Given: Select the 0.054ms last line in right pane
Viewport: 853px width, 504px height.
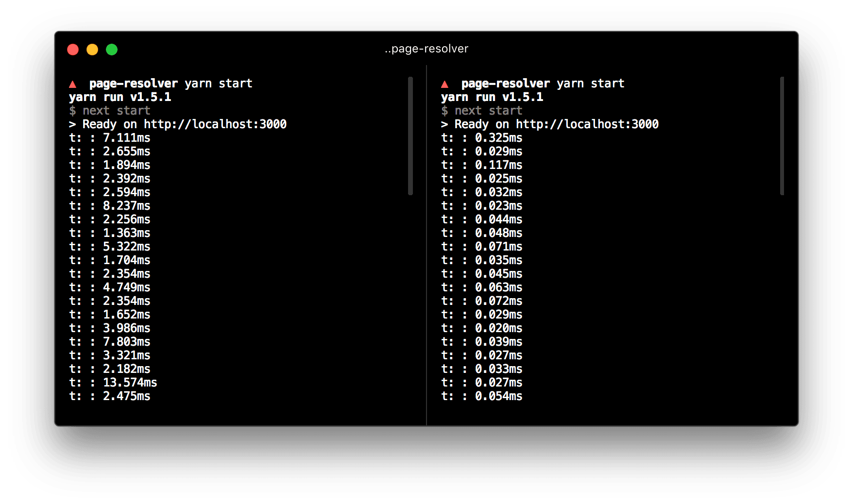Looking at the screenshot, I should pos(498,396).
